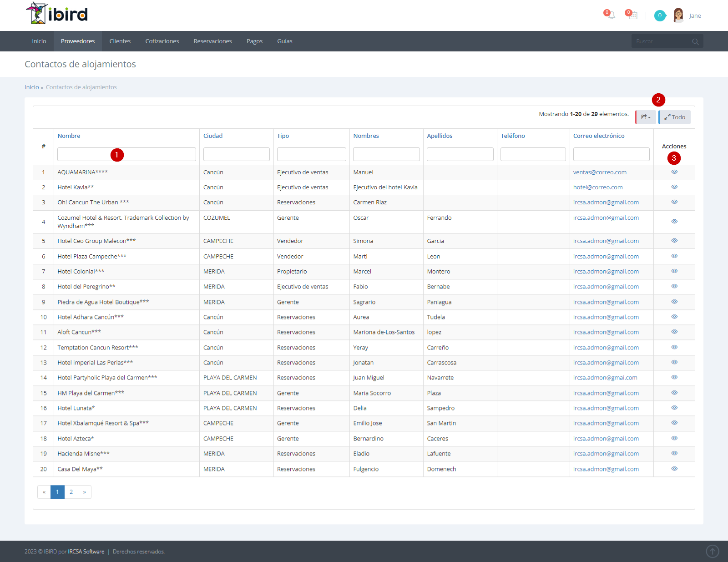
Task: Sort table by Ciudad column
Action: 213,136
